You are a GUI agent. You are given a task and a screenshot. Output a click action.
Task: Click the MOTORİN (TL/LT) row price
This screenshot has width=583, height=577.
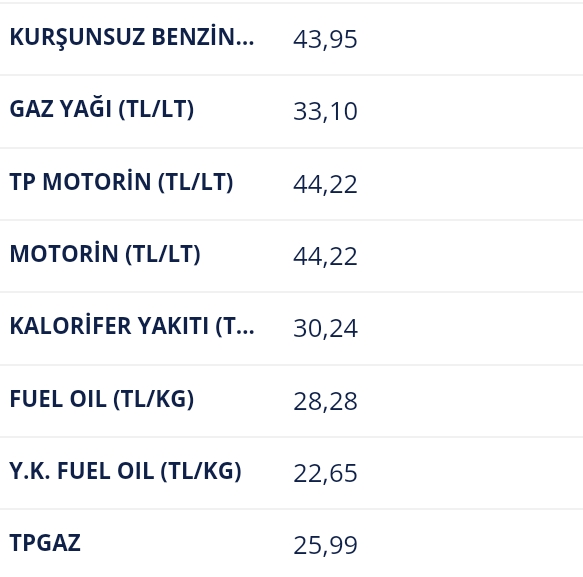tap(325, 257)
